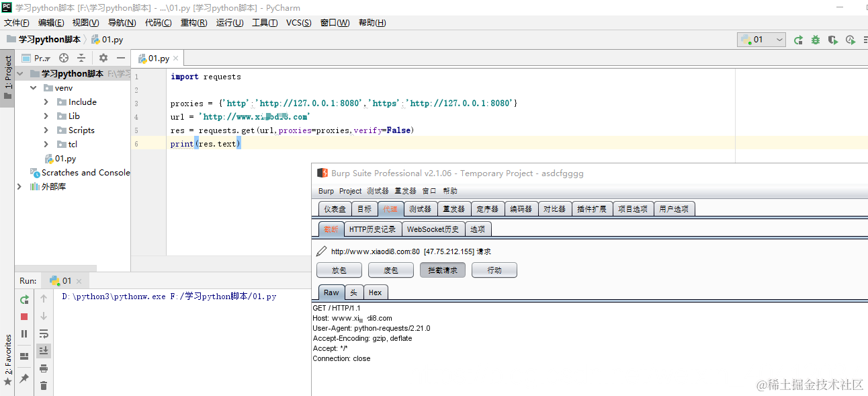
Task: Open the 1: Project side tool window
Action: [7, 77]
